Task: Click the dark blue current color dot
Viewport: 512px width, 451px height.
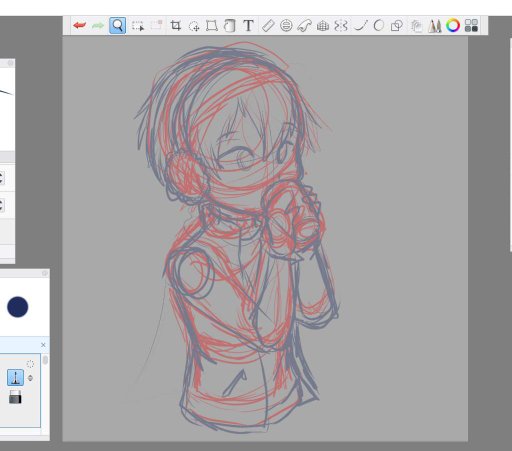Action: (x=18, y=307)
